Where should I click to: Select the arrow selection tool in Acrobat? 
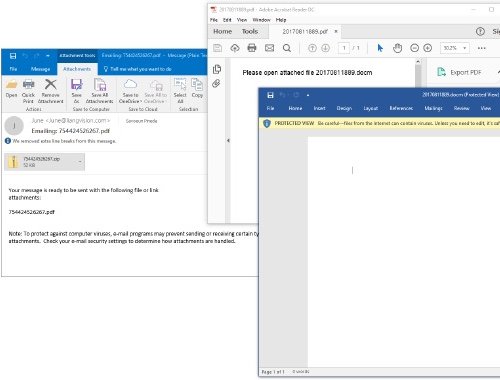tap(380, 48)
